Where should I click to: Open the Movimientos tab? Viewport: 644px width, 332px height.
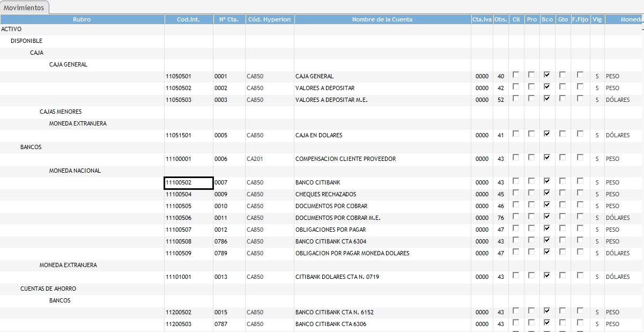24,8
